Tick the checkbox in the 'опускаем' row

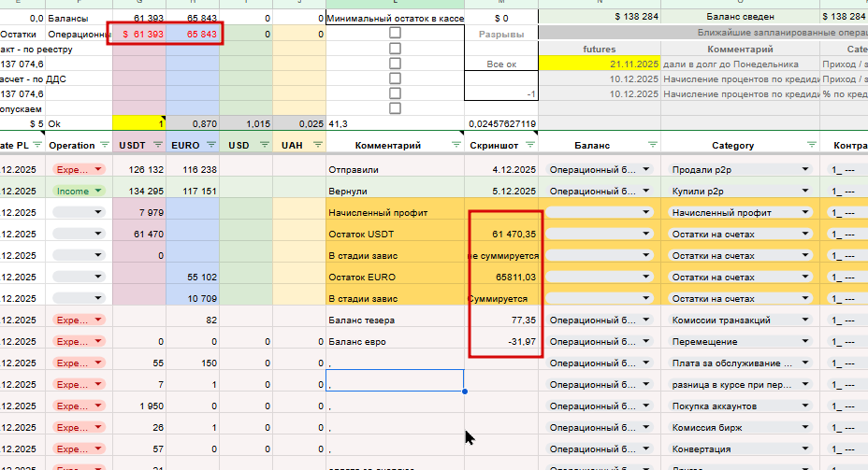(395, 108)
